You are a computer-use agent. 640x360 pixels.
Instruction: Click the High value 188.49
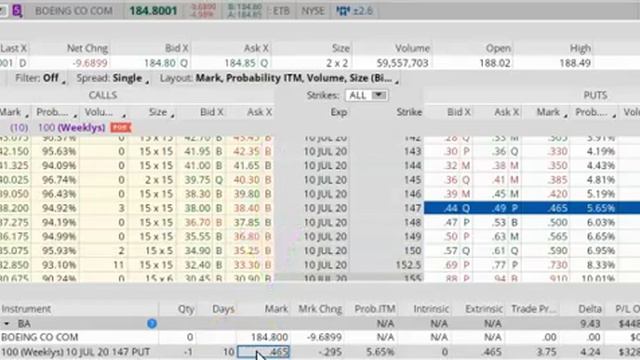575,63
